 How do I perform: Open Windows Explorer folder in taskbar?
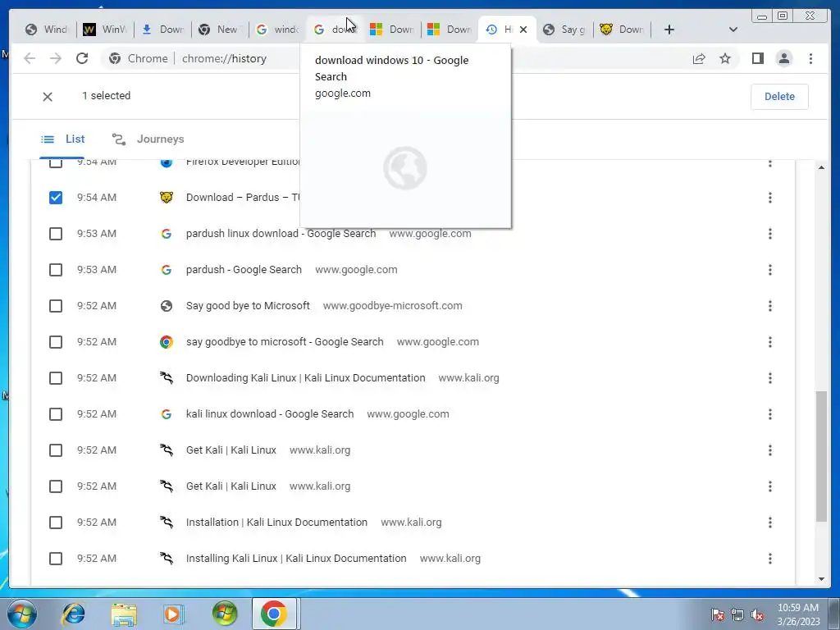124,614
